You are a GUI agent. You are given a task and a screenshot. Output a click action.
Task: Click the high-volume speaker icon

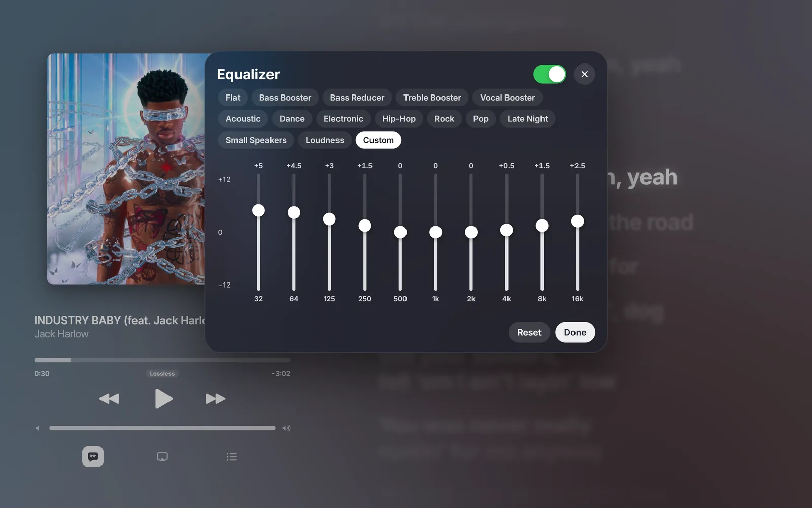(x=287, y=428)
